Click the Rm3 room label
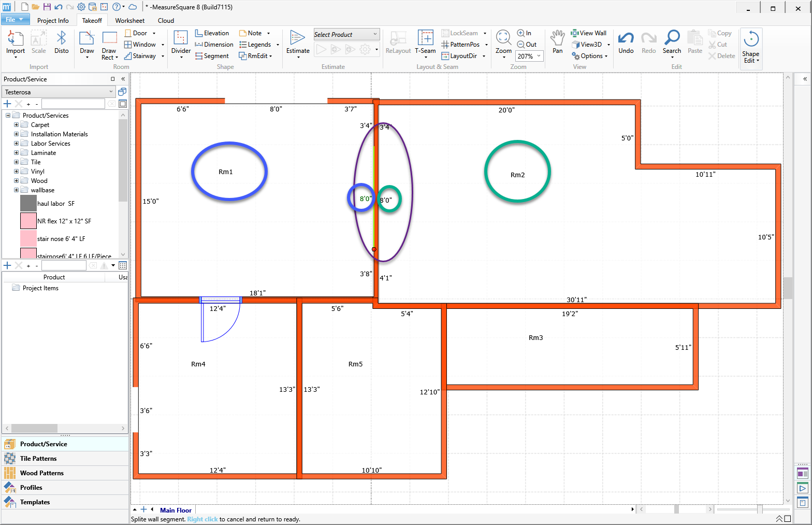Screen dimensions: 812x525 [x=535, y=337]
